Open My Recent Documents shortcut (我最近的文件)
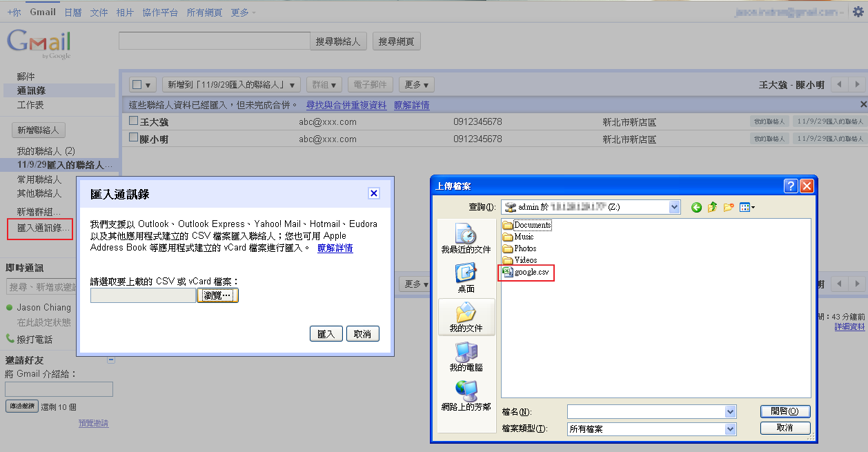 click(x=466, y=238)
